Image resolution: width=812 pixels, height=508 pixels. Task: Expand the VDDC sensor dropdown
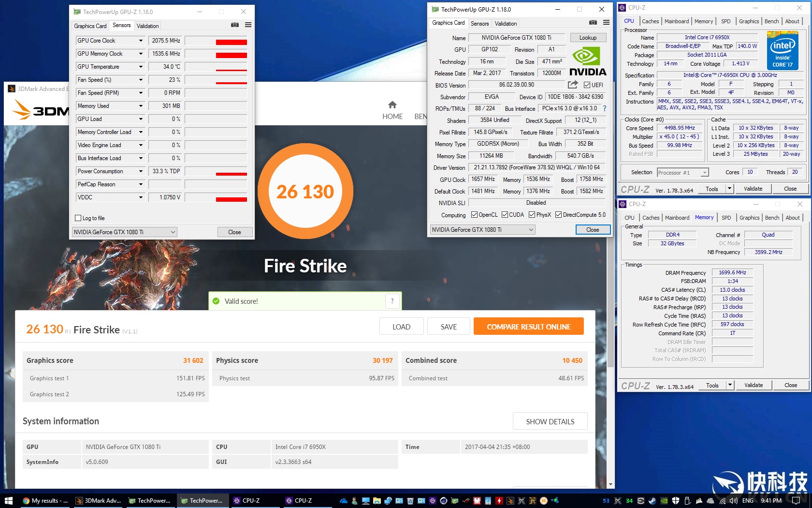(x=141, y=197)
